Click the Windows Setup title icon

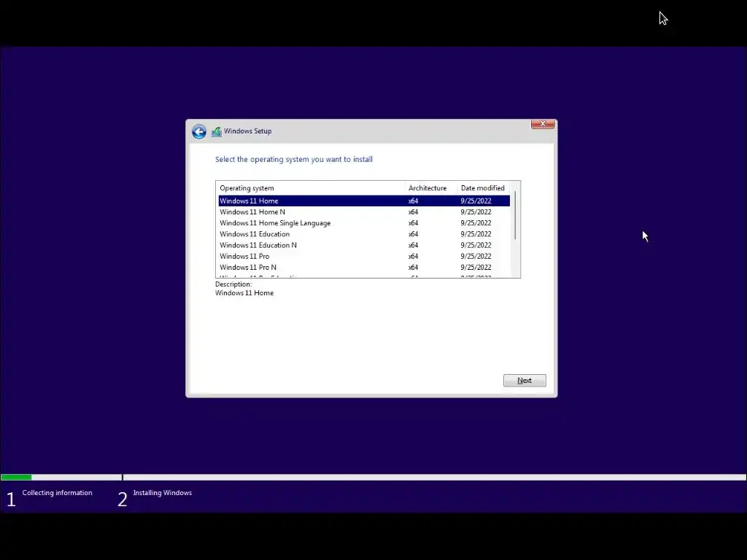click(x=217, y=131)
